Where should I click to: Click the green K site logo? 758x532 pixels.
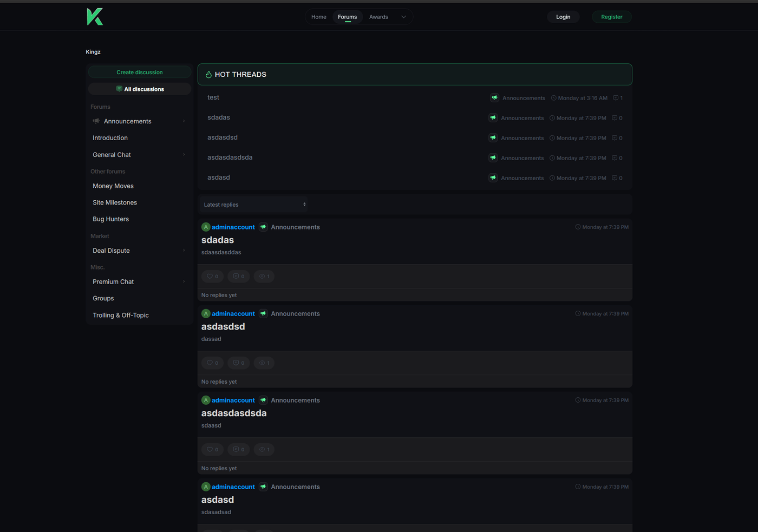[x=95, y=17]
